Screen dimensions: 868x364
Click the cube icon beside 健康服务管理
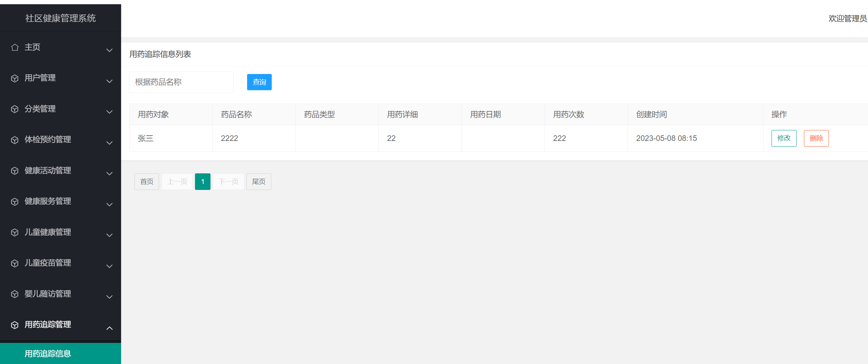[x=15, y=202]
